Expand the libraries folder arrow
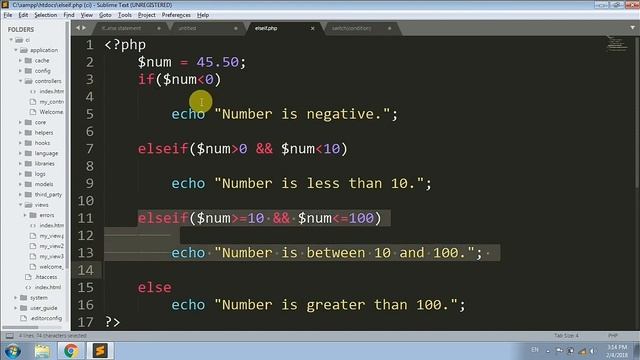The height and width of the screenshot is (360, 640). click(20, 163)
